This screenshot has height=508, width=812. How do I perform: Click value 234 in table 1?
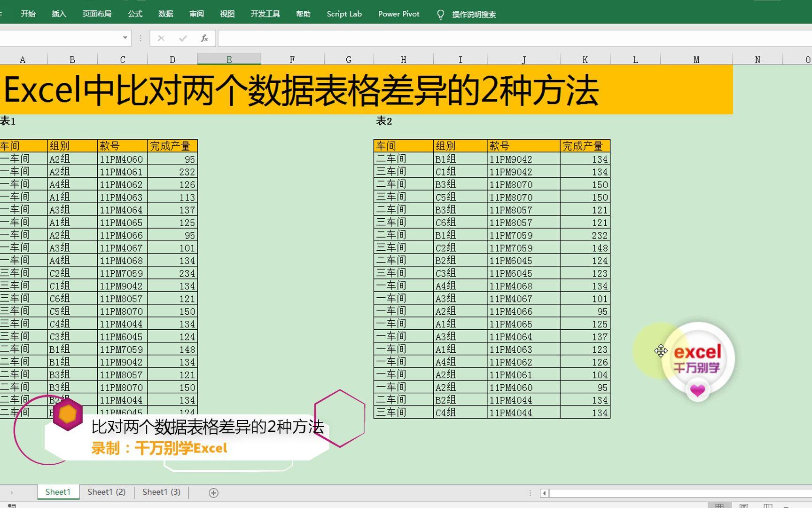coord(172,273)
